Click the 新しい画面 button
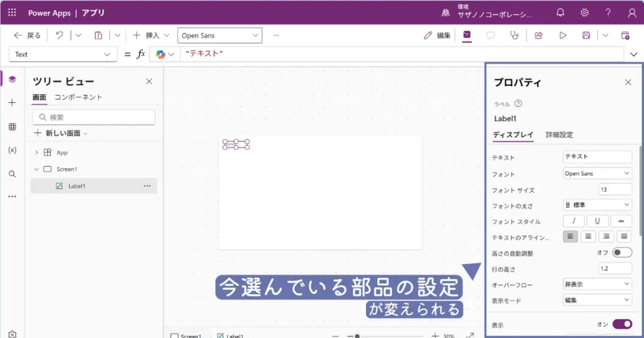Viewport: 644px width, 338px height. (60, 133)
